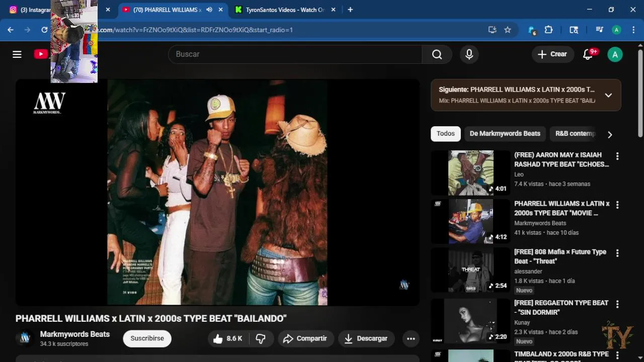Click the Descargar download button

[366, 339]
